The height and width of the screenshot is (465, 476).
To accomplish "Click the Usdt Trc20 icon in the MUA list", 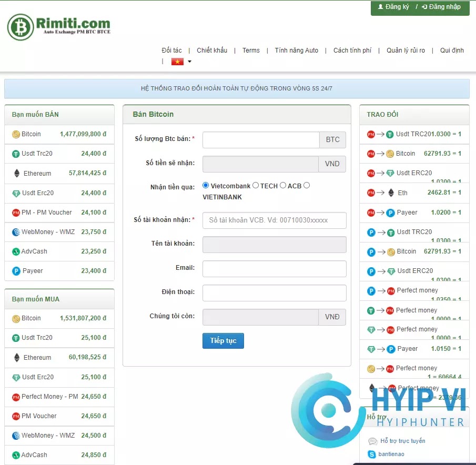I will tap(16, 338).
